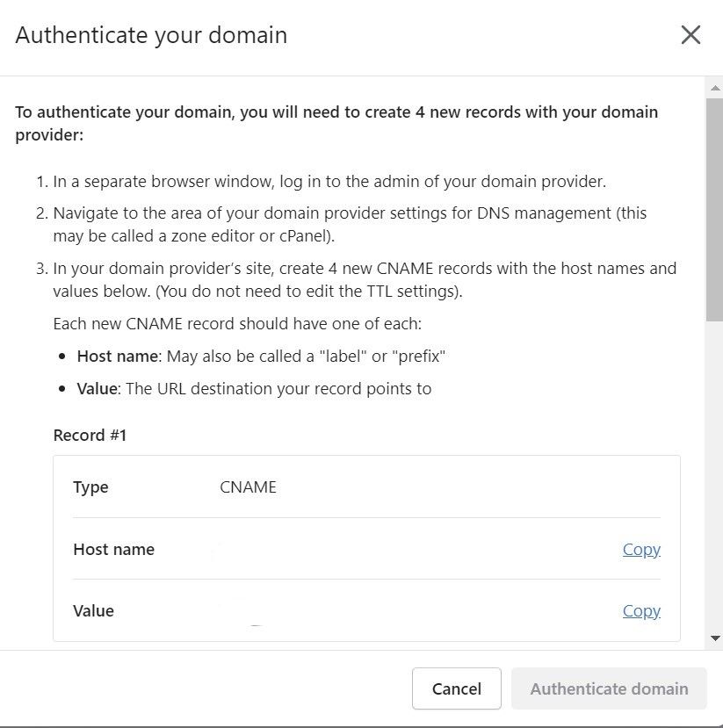Image resolution: width=723 pixels, height=728 pixels.
Task: Copy the Host name of Record #1
Action: [x=641, y=549]
